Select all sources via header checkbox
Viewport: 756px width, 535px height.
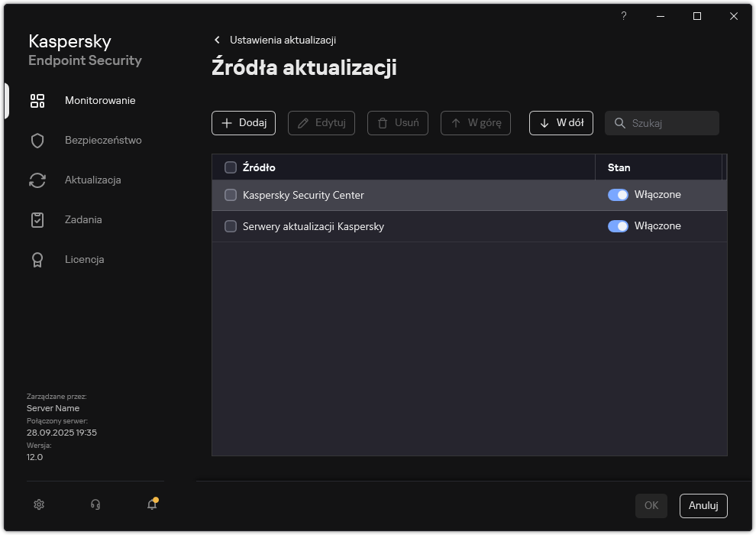231,167
